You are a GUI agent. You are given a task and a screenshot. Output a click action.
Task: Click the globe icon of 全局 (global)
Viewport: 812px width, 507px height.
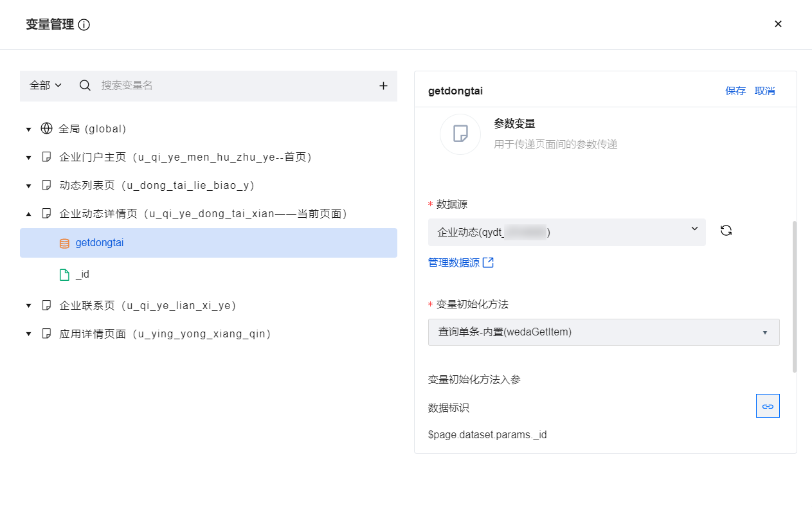[46, 129]
